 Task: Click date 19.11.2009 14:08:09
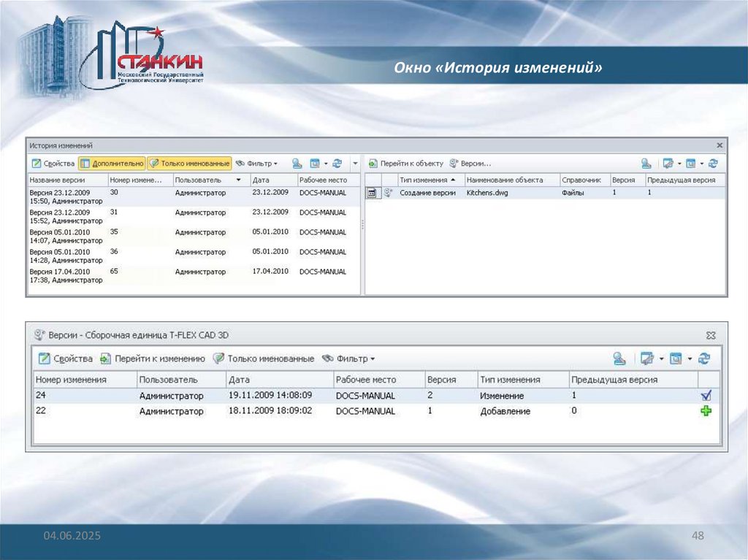[x=270, y=396]
